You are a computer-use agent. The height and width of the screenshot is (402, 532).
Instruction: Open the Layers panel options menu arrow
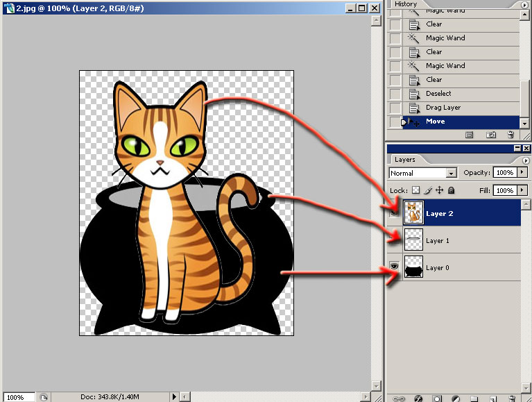(x=526, y=160)
